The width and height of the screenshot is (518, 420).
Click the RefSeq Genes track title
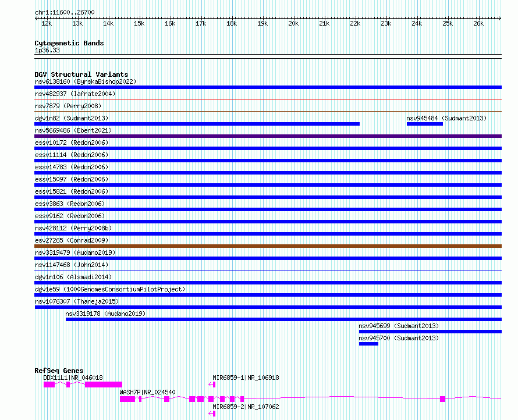[x=59, y=371]
